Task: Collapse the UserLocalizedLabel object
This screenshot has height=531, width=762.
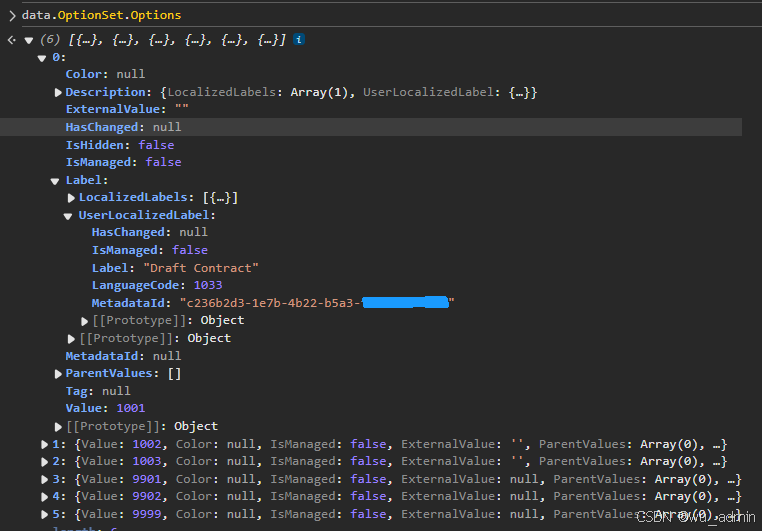Action: [68, 216]
